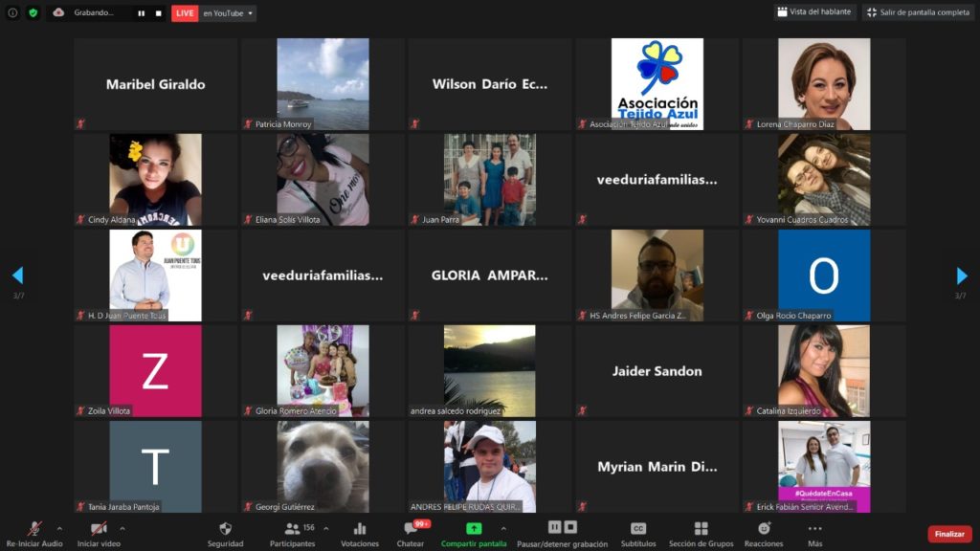Expand Participantes options caret
The height and width of the screenshot is (551, 980).
(x=326, y=528)
